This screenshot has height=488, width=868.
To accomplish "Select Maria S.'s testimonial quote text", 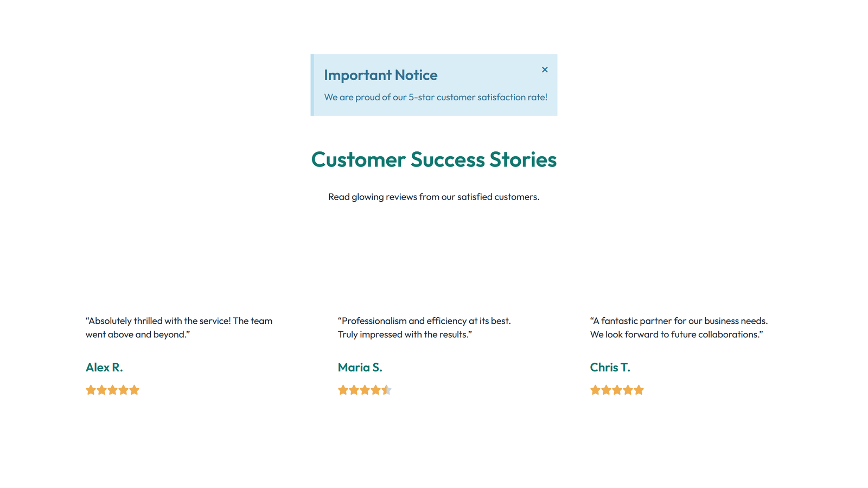I will coord(424,328).
